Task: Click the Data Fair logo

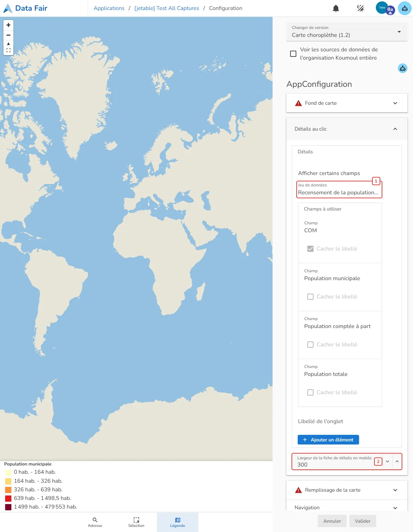Action: (x=25, y=8)
